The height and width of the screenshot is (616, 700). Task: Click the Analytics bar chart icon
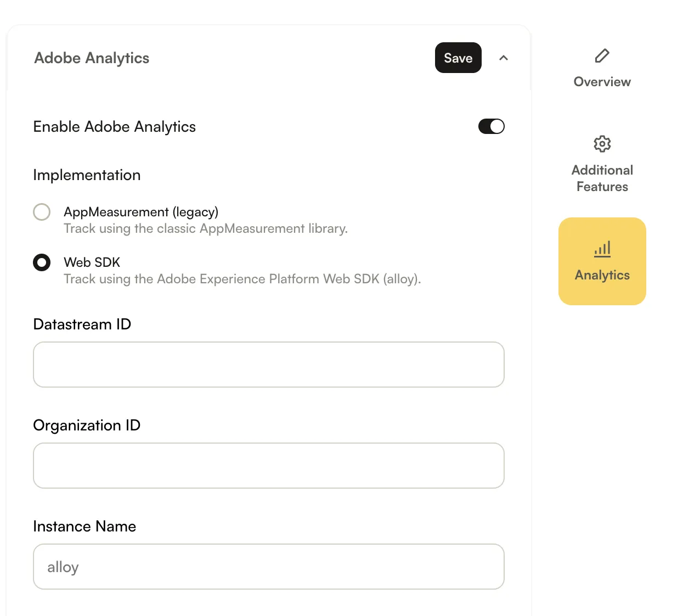(602, 249)
